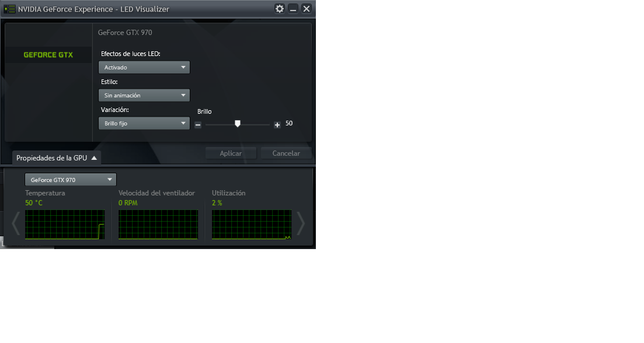644x343 pixels.
Task: Click the 50 °C temperature value
Action: click(34, 202)
